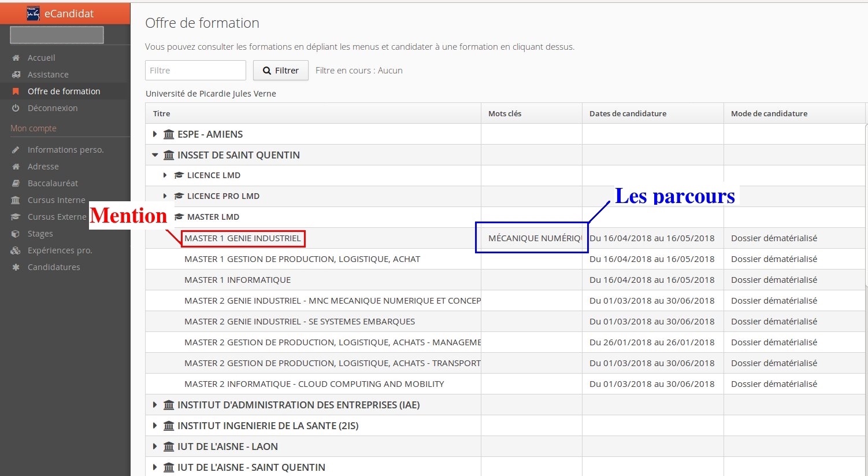The width and height of the screenshot is (868, 476).
Task: Click the Stages sidebar label
Action: (x=40, y=234)
